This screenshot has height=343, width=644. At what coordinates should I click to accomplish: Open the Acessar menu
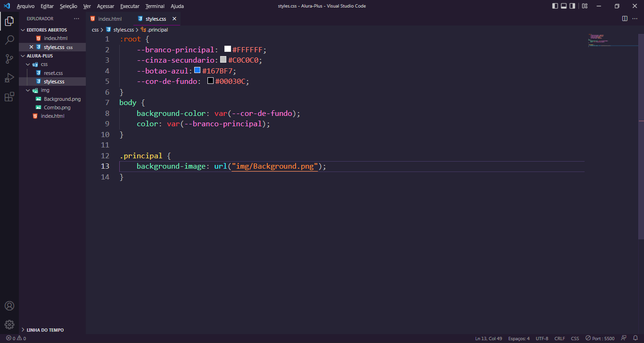106,6
